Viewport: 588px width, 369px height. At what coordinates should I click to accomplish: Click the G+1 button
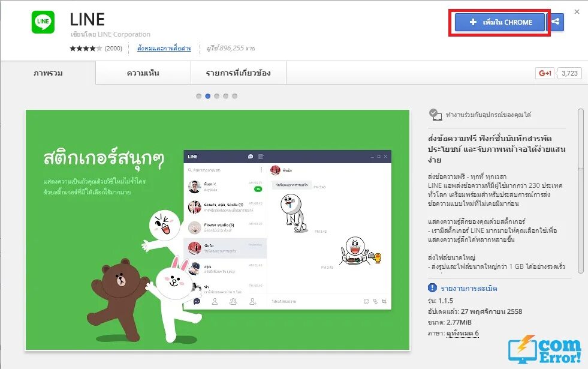coord(544,73)
